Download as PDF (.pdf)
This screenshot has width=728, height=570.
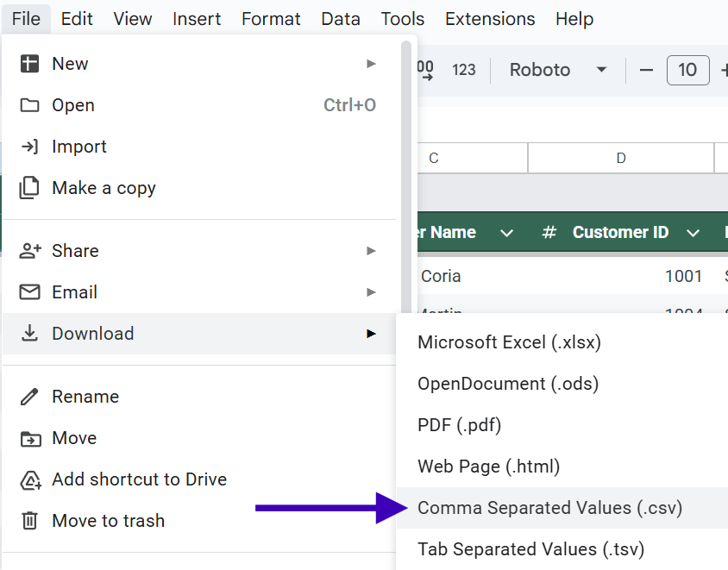coord(562,425)
